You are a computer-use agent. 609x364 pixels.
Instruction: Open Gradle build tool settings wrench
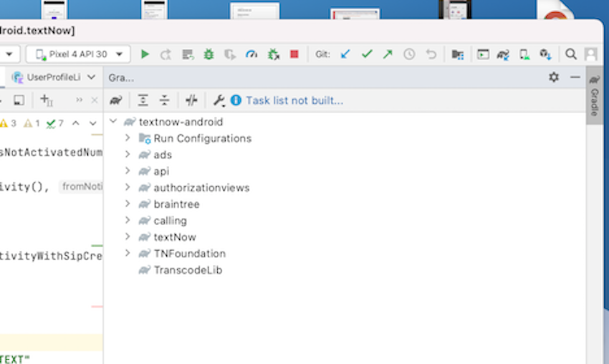[219, 100]
